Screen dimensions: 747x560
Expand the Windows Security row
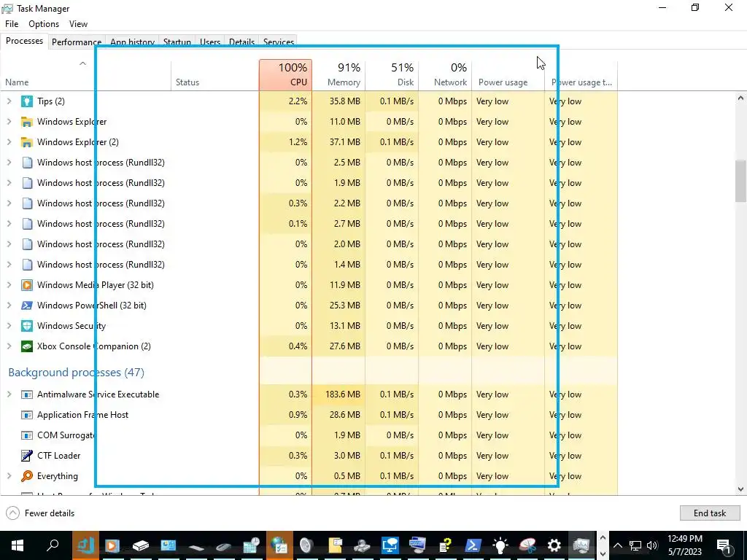click(9, 326)
